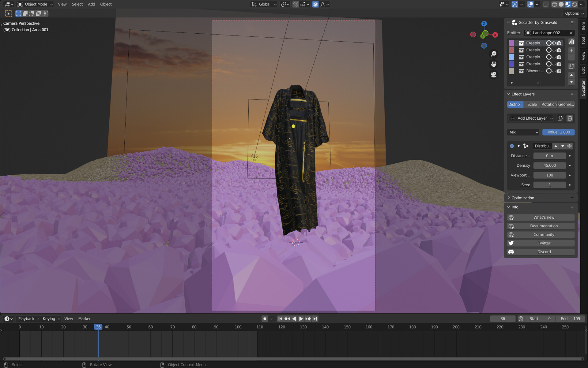
Task: Open the Documentation link
Action: coord(544,226)
